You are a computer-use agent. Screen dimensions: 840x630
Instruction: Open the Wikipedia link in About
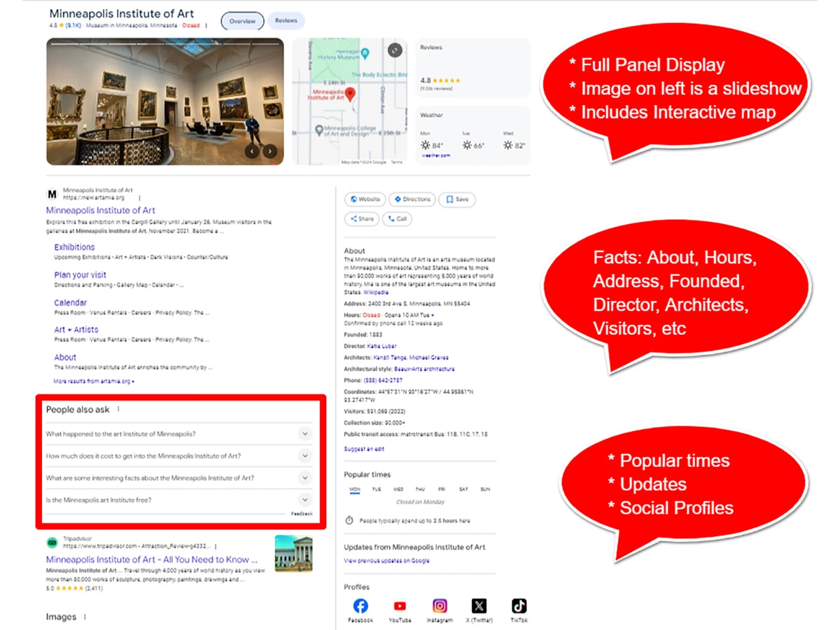tap(375, 293)
